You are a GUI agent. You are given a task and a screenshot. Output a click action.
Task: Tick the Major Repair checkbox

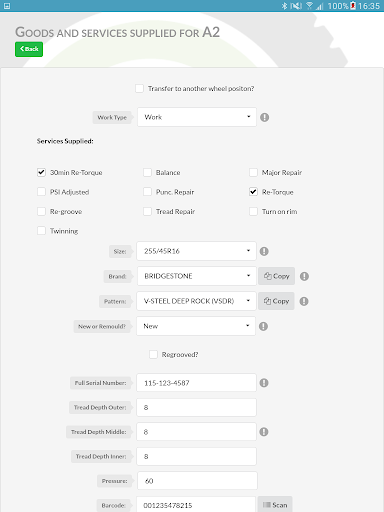253,172
